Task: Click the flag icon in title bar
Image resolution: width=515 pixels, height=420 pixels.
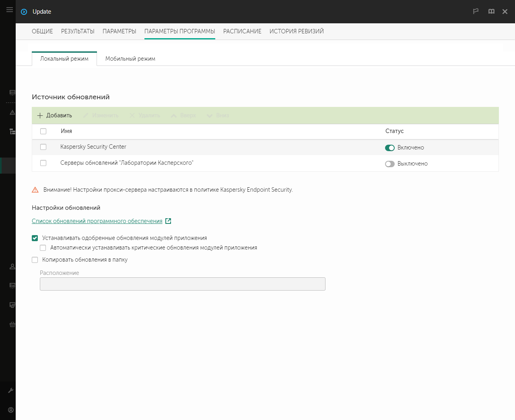Action: pos(476,11)
